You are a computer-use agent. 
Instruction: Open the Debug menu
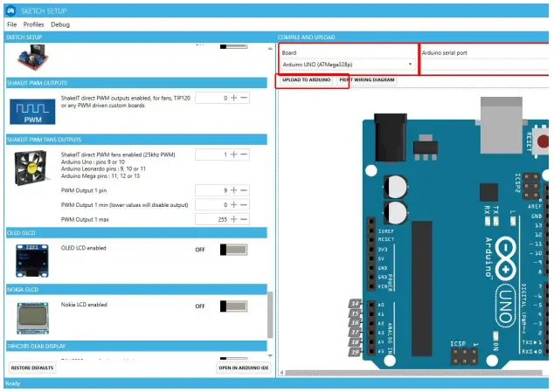pos(60,24)
